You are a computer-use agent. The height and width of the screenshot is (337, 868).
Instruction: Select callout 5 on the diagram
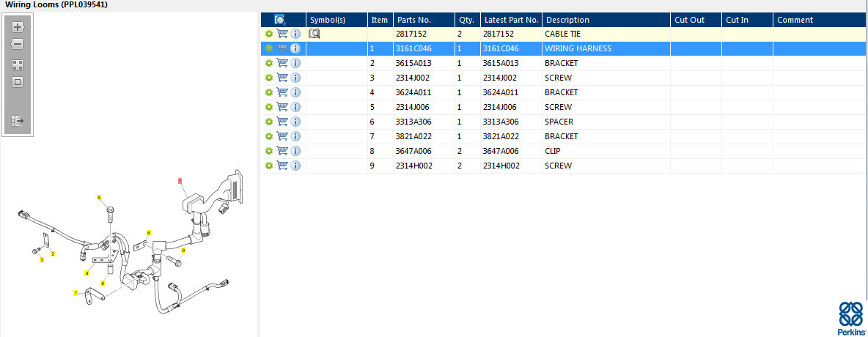point(100,198)
